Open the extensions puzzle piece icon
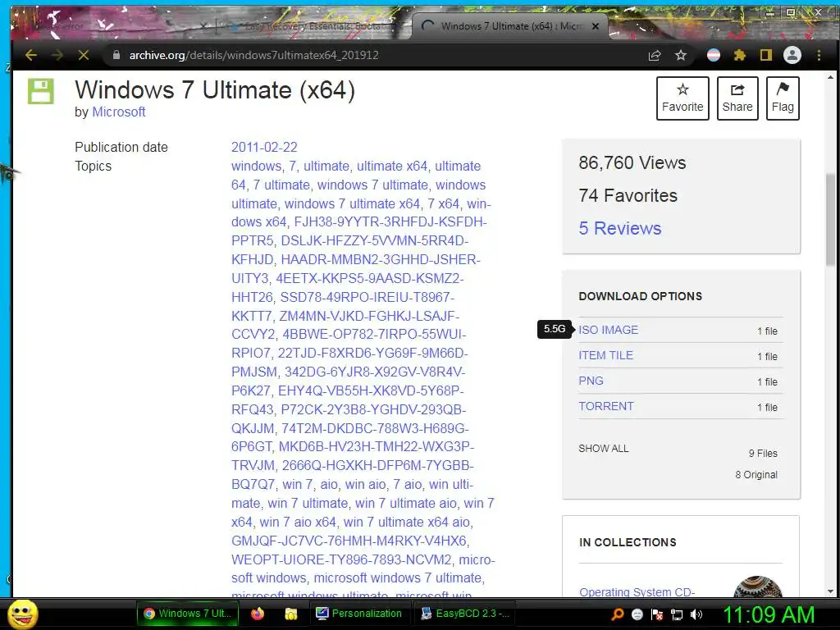840x630 pixels. click(x=740, y=55)
